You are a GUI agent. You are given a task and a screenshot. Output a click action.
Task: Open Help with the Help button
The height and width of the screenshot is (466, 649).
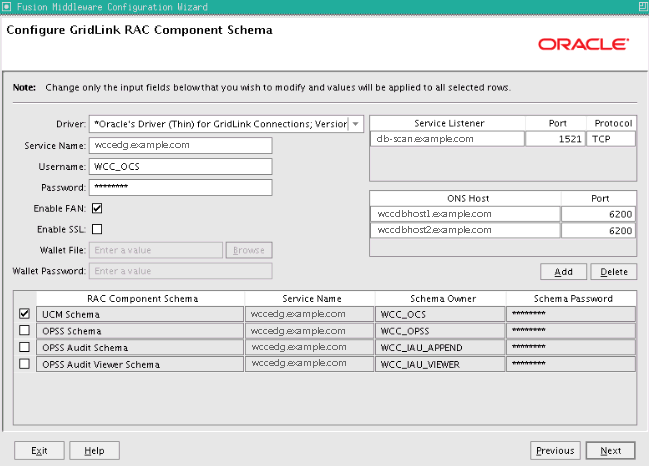[94, 450]
